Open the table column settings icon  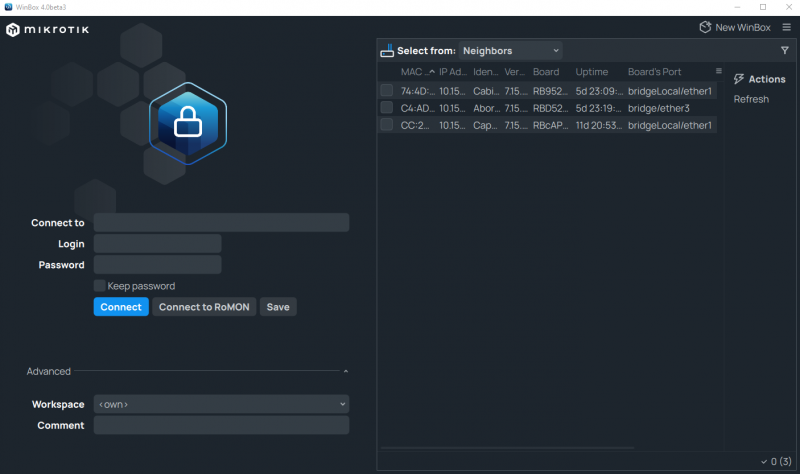[718, 72]
